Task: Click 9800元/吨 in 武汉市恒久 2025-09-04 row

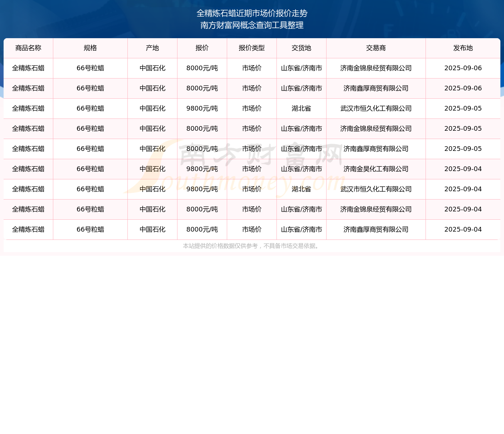Action: click(202, 189)
